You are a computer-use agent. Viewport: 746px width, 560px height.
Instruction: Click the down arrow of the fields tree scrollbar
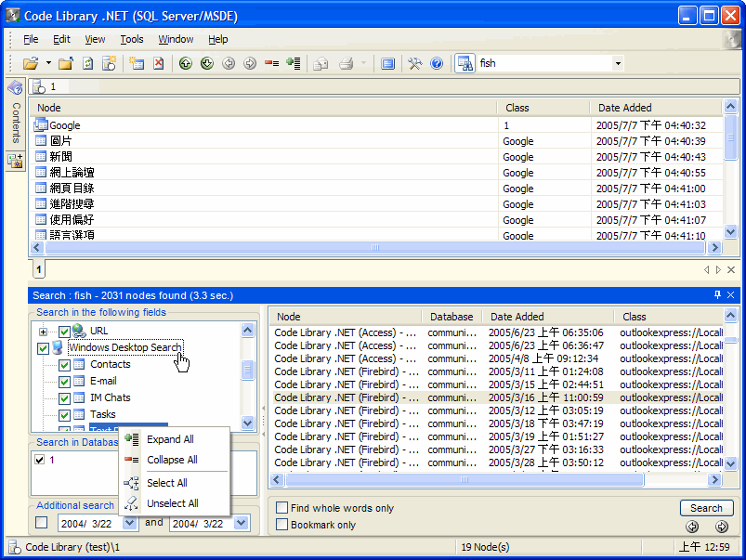247,422
